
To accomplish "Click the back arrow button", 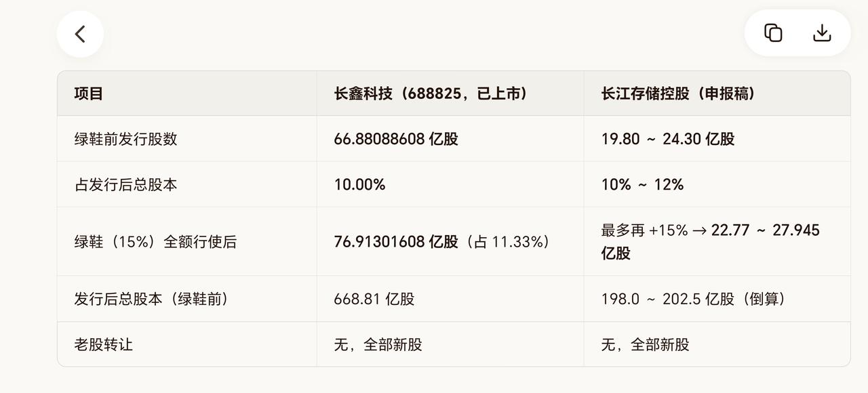I will [x=80, y=34].
